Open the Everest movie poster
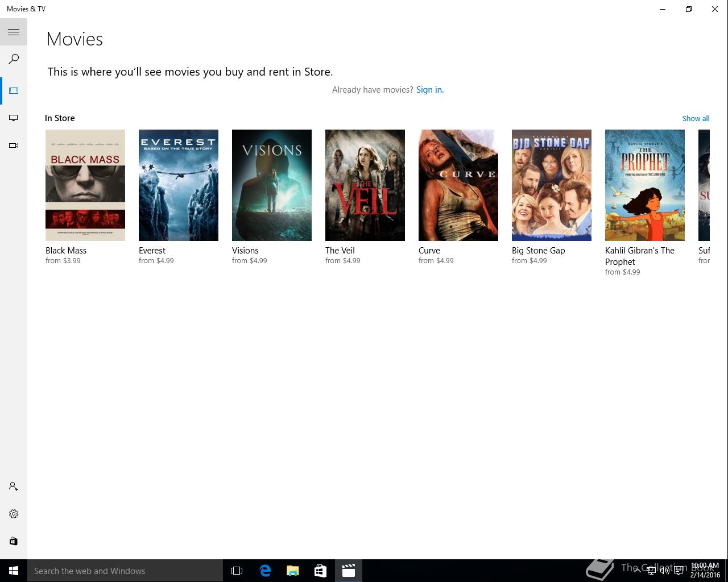This screenshot has width=728, height=582. click(179, 185)
